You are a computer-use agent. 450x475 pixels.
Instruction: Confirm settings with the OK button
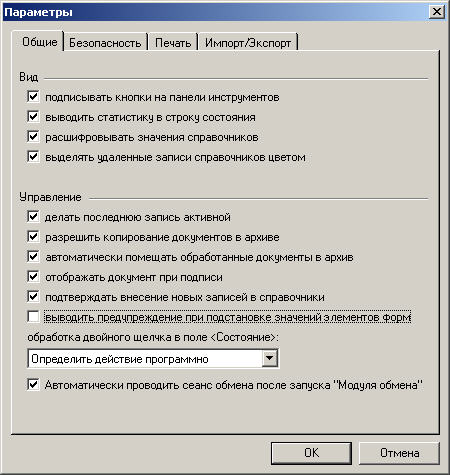311,453
